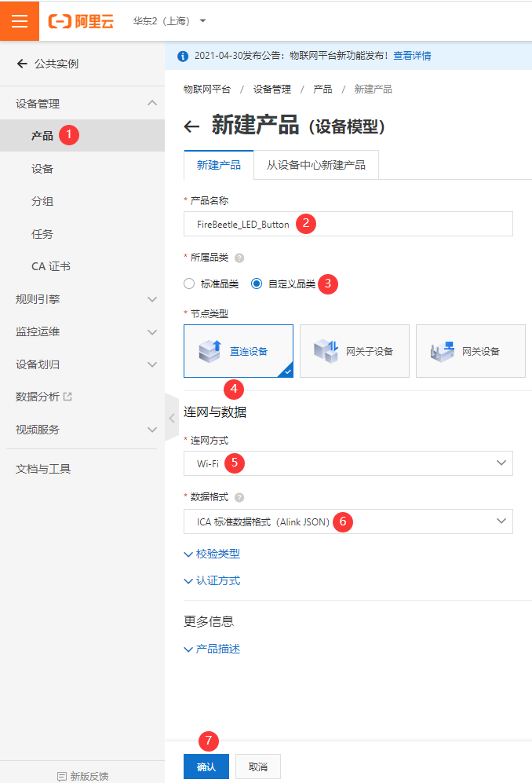
Task: Open 设备 in the sidebar
Action: [x=42, y=169]
